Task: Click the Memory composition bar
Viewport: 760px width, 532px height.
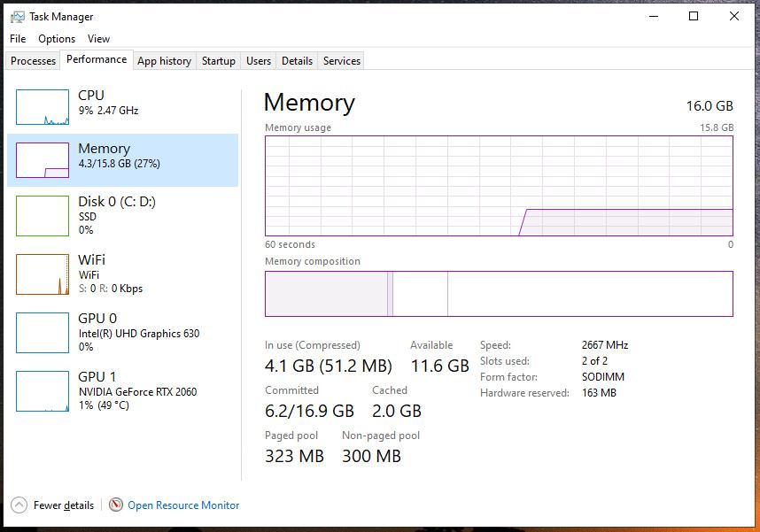Action: (x=499, y=294)
